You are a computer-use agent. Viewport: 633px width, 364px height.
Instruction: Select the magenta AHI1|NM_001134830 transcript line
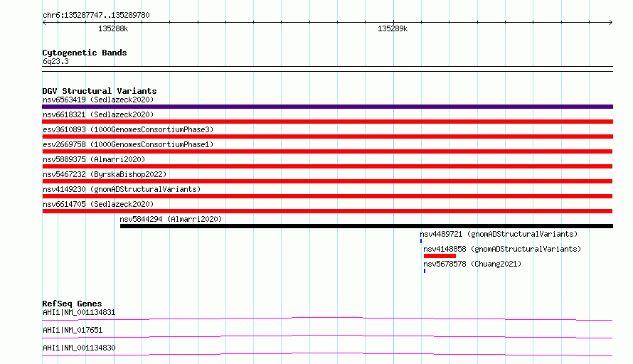point(327,354)
